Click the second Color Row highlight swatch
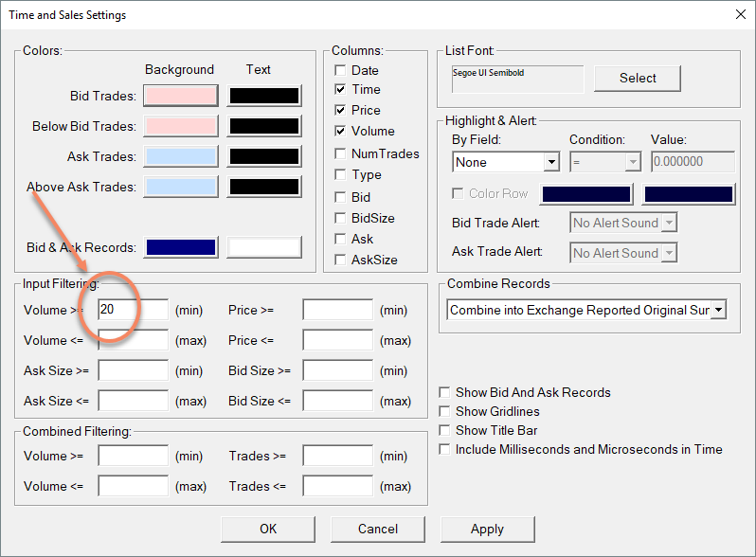 point(689,194)
